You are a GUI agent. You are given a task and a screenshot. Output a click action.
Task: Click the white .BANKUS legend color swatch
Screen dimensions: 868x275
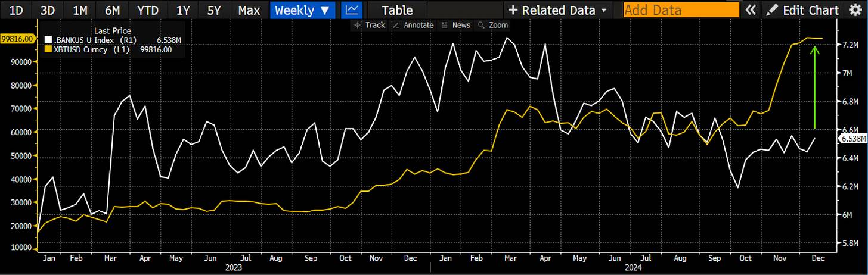click(49, 40)
